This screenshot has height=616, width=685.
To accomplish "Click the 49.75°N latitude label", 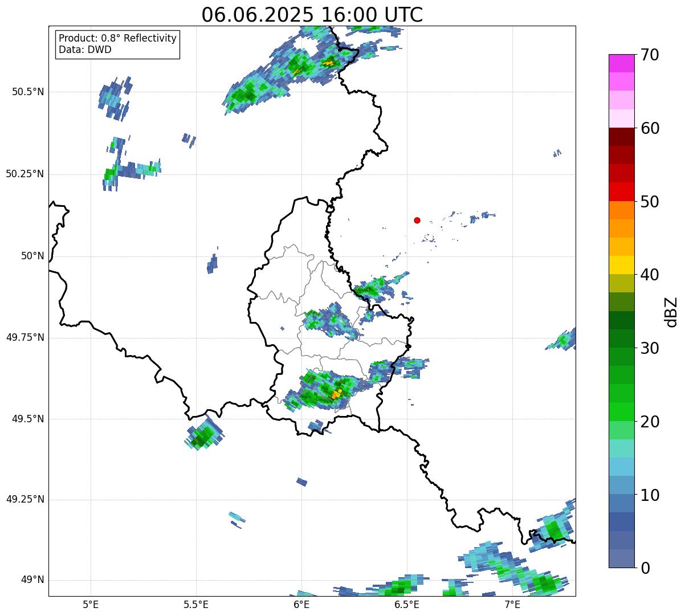I will tap(25, 337).
